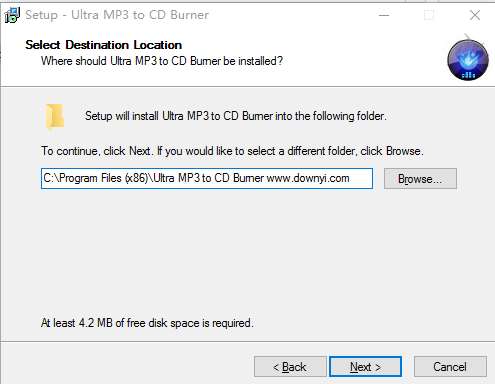Open the Browse folder dialog
The width and height of the screenshot is (495, 384).
[x=420, y=179]
